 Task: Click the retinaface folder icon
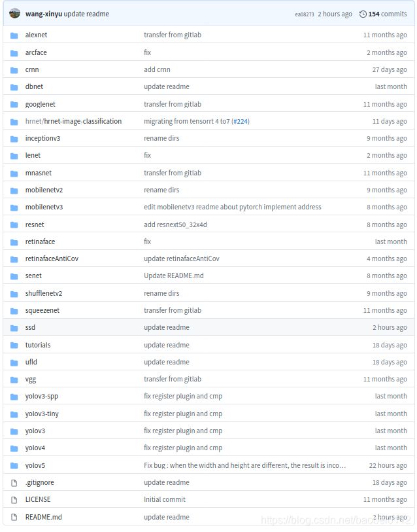(14, 241)
